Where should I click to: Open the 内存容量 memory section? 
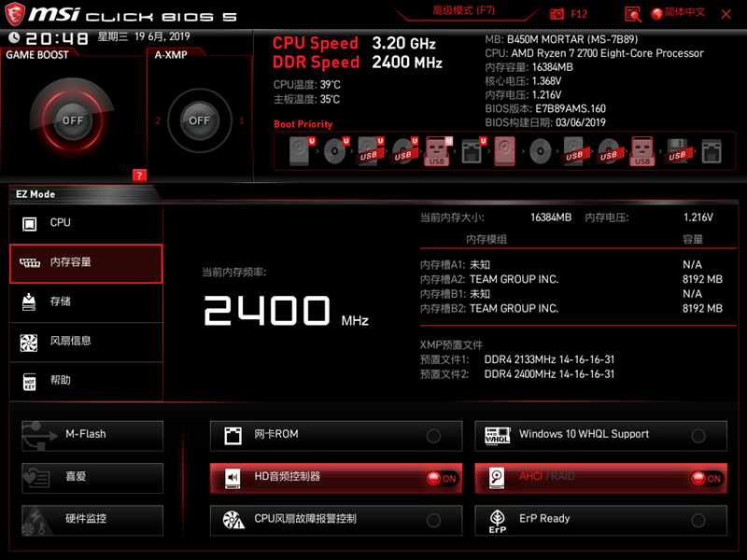[x=86, y=263]
